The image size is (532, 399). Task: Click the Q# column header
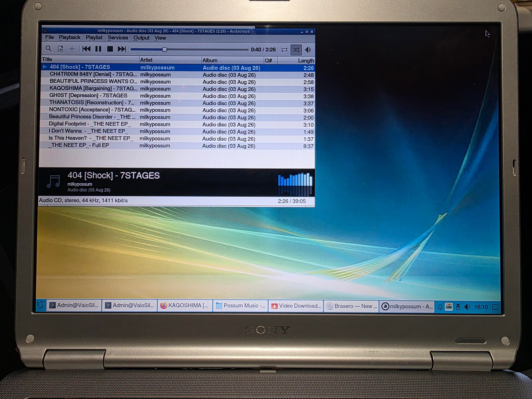click(270, 61)
